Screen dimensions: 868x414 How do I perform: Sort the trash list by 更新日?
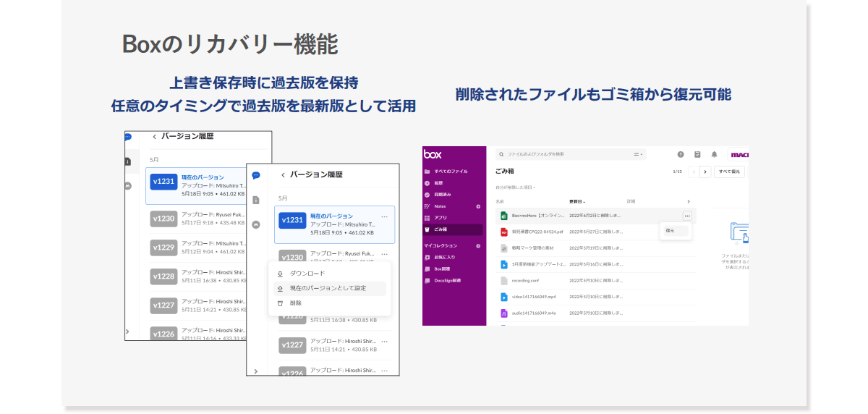(577, 201)
